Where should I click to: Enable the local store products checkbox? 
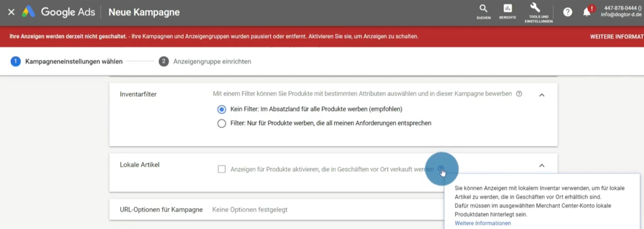click(222, 169)
